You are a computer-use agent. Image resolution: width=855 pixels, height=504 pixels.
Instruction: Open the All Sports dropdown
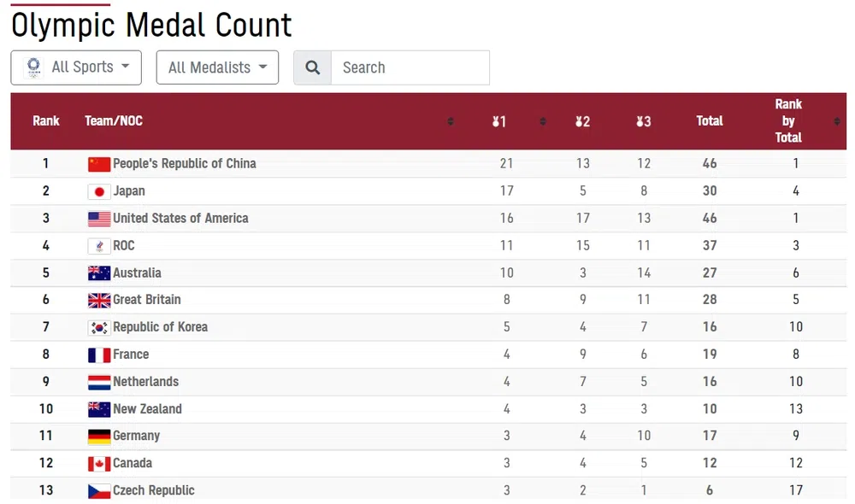(76, 67)
